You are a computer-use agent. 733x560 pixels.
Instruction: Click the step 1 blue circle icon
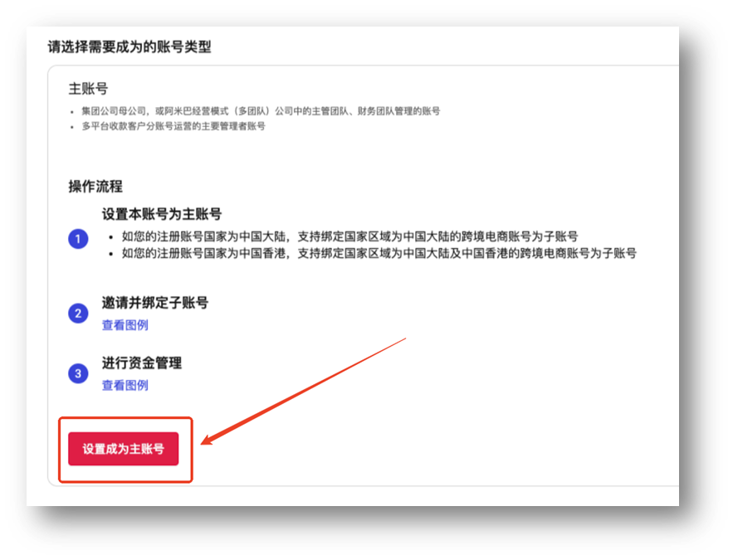[x=78, y=239]
